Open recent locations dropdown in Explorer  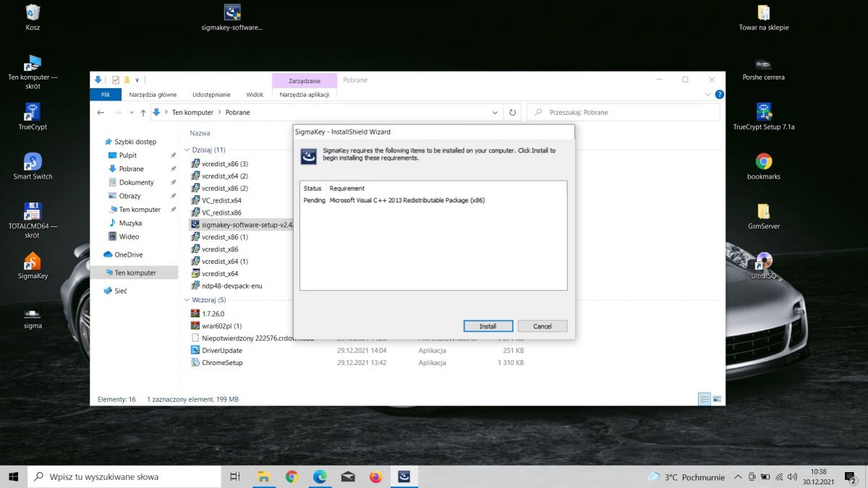[x=132, y=113]
